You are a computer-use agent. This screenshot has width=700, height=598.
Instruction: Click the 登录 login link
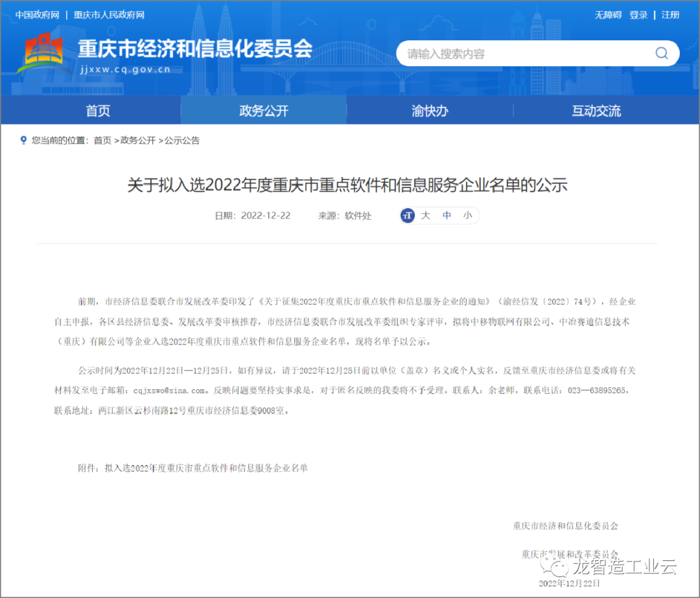coord(638,15)
